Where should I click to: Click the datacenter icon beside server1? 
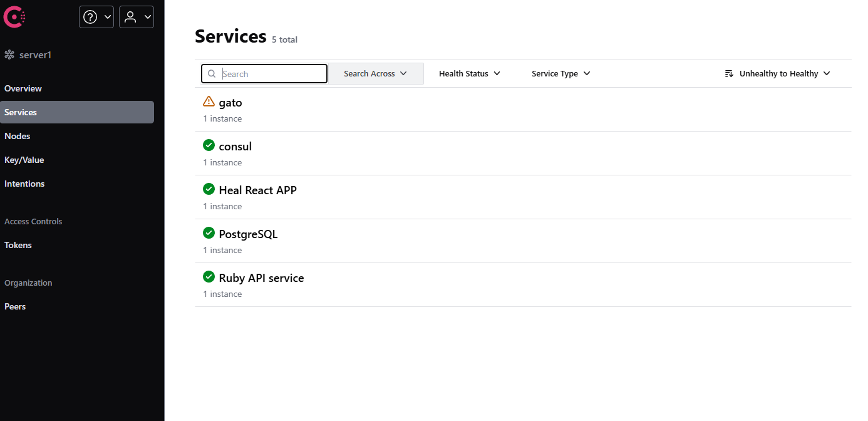(9, 54)
